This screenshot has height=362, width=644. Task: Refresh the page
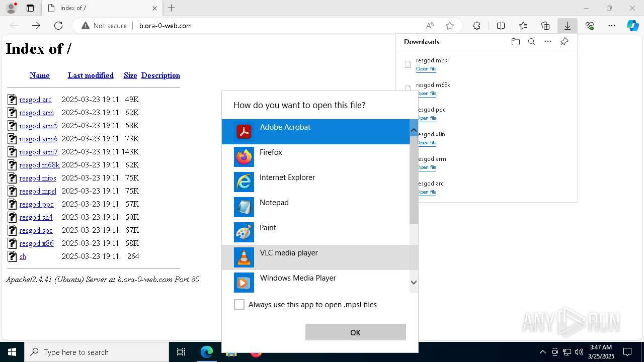pyautogui.click(x=58, y=26)
